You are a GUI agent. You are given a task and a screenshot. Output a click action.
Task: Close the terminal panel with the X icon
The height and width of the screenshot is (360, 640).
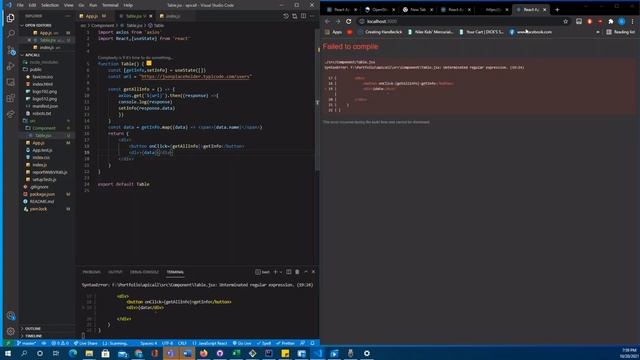tap(313, 272)
